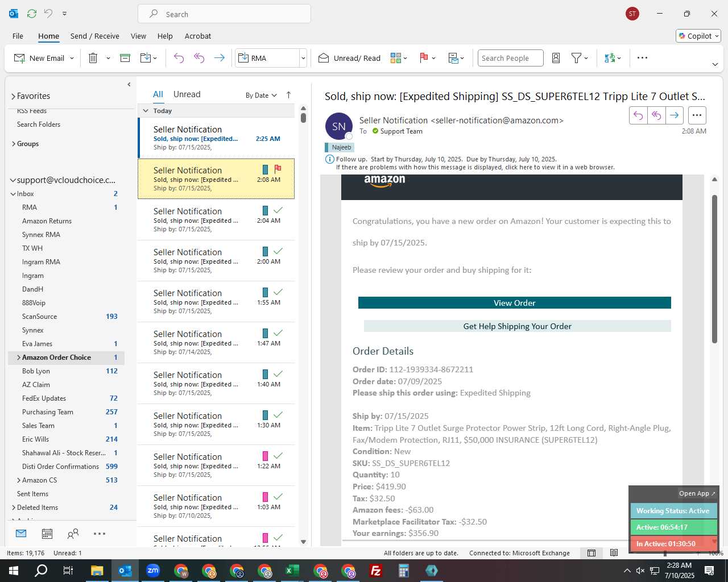Screen dimensions: 728x582
Task: Click view in web browser info bar
Action: coord(475,167)
